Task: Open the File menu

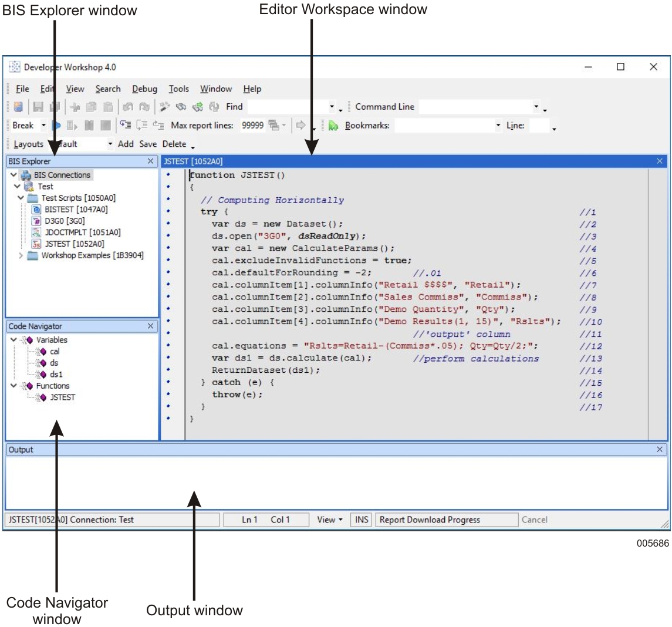Action: (22, 89)
